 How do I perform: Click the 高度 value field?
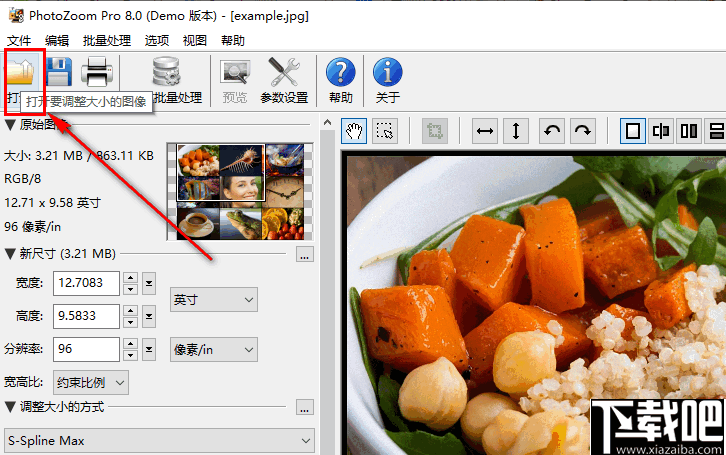pyautogui.click(x=86, y=316)
